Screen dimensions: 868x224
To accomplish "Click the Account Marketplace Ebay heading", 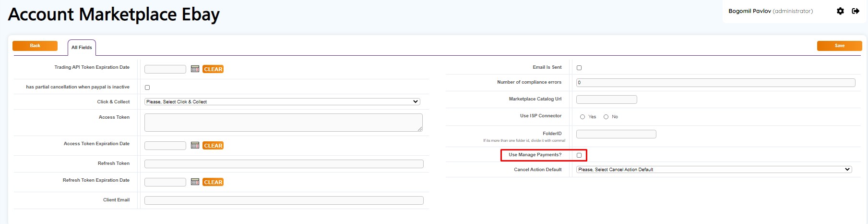I will [114, 14].
